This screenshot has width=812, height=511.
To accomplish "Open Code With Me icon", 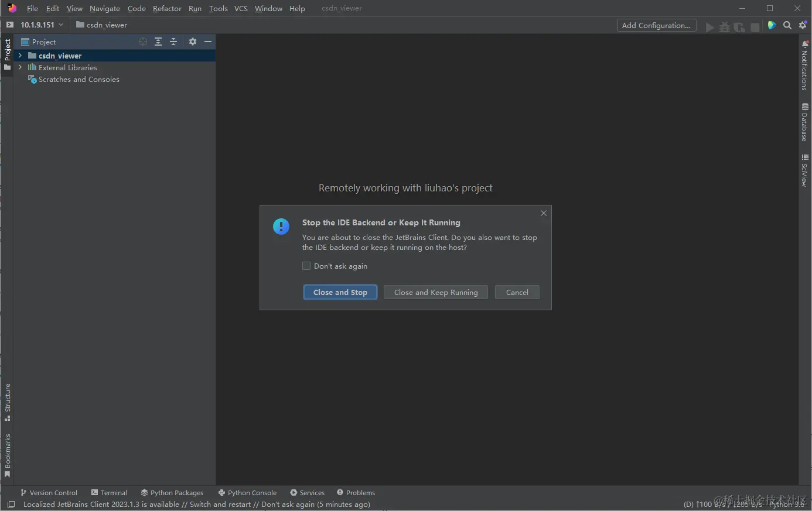I will point(772,25).
